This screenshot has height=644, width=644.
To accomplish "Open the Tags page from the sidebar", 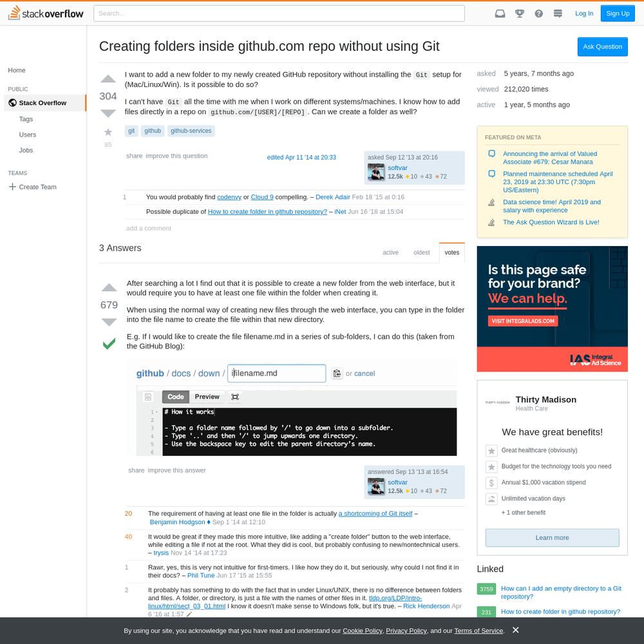I will (26, 119).
